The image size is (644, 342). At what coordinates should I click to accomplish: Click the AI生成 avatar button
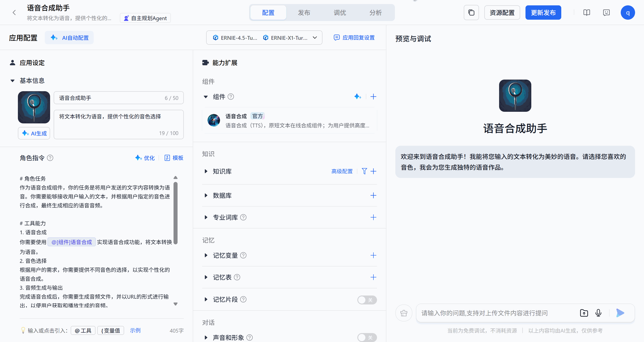[x=34, y=133]
